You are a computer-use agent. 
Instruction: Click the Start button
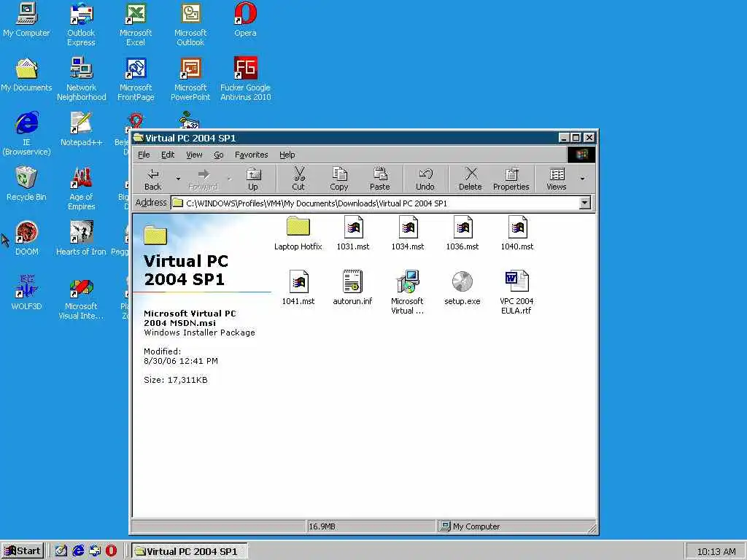23,551
